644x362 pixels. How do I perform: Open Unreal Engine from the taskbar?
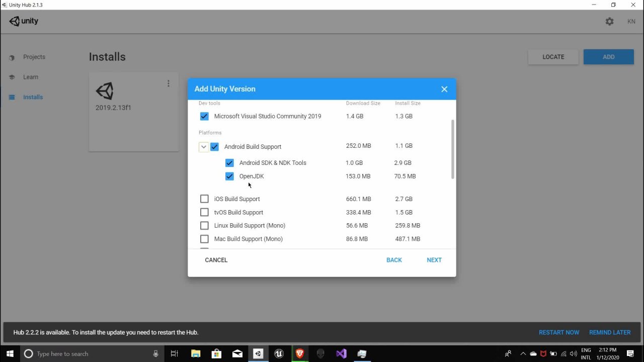pyautogui.click(x=279, y=354)
